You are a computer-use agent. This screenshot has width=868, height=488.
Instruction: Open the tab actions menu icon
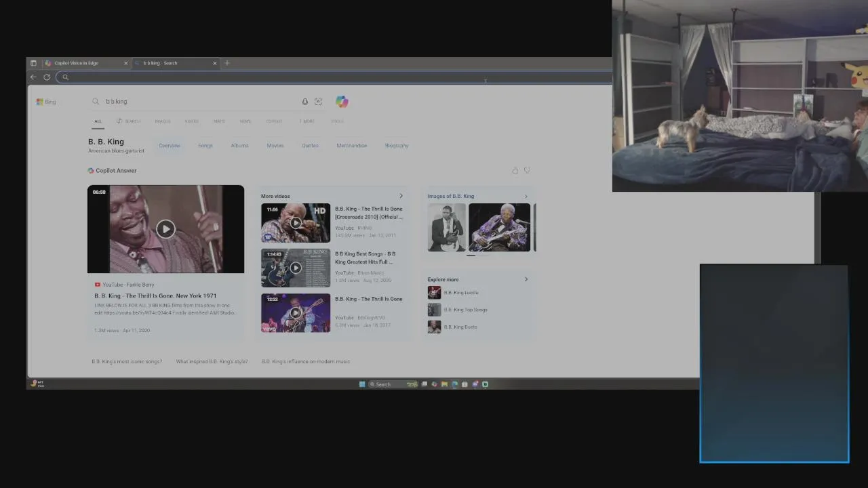[33, 63]
